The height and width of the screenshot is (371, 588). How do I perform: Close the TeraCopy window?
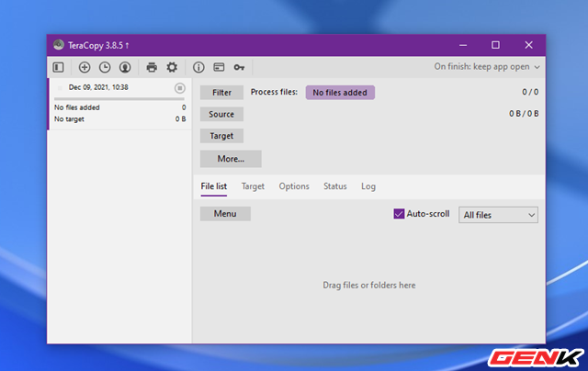tap(529, 45)
